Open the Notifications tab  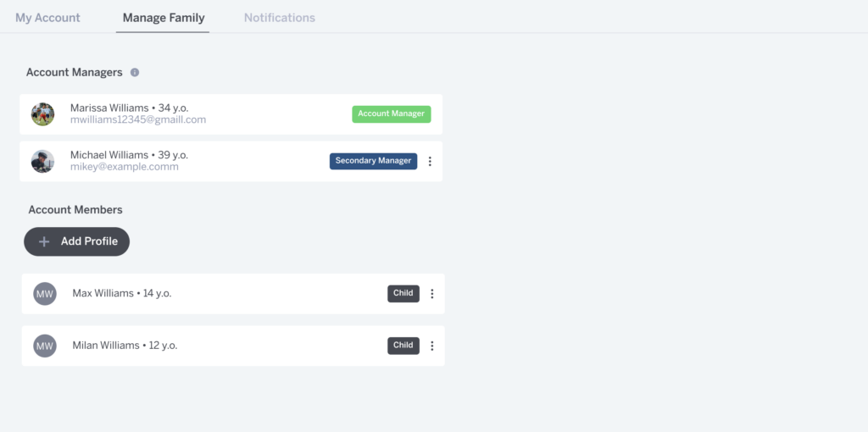[x=280, y=18]
